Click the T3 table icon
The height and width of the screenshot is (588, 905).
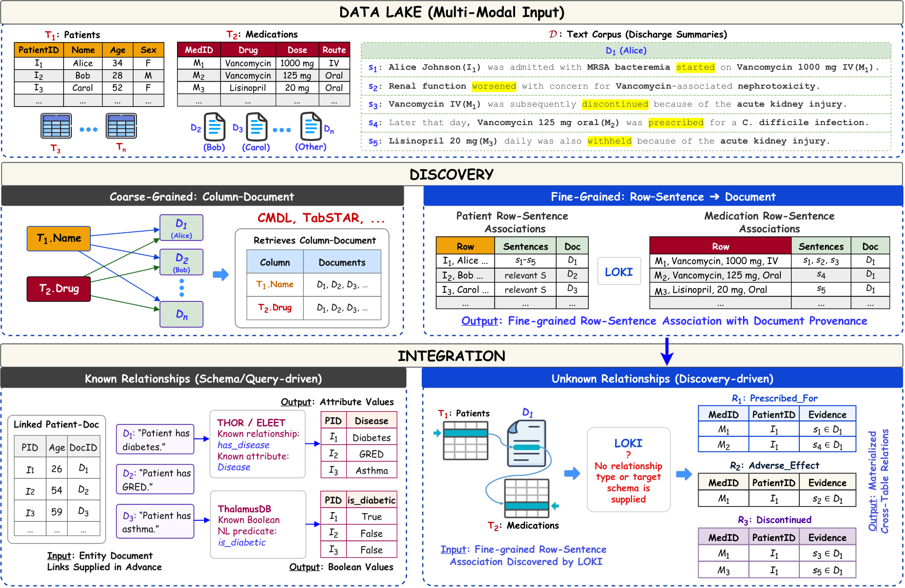coord(56,126)
